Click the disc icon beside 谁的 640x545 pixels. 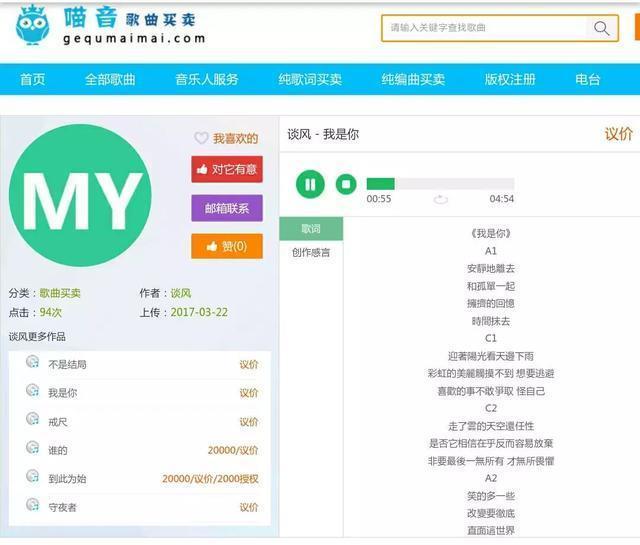(x=32, y=448)
